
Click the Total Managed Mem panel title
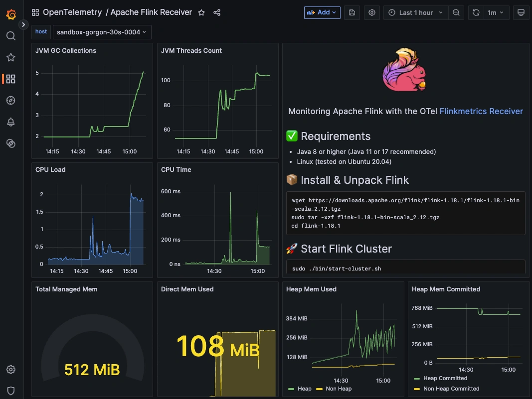[66, 289]
